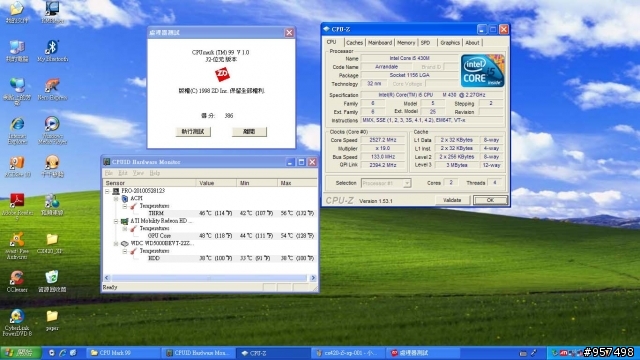
Task: Open the Edit menu in Hardware Monitor
Action: pyautogui.click(x=123, y=173)
